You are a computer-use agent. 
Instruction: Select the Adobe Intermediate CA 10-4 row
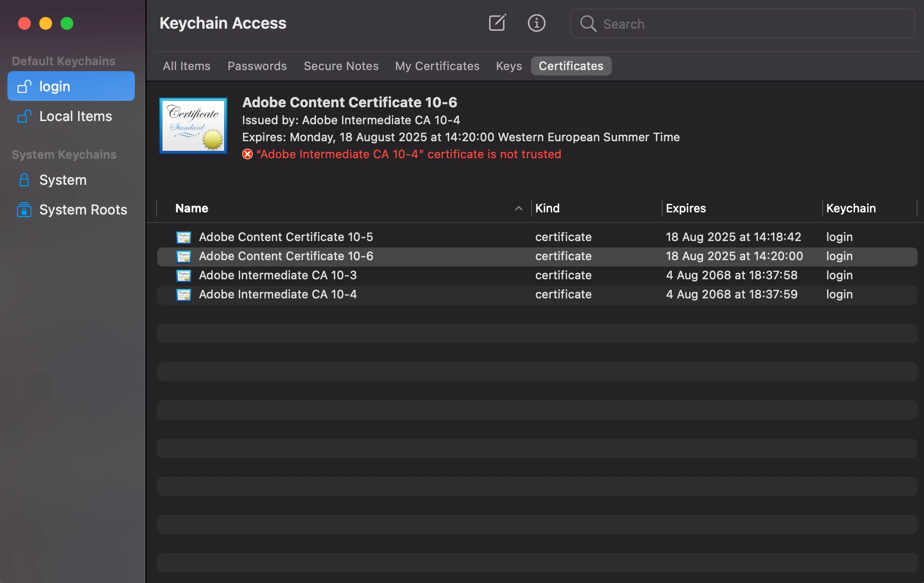click(537, 295)
